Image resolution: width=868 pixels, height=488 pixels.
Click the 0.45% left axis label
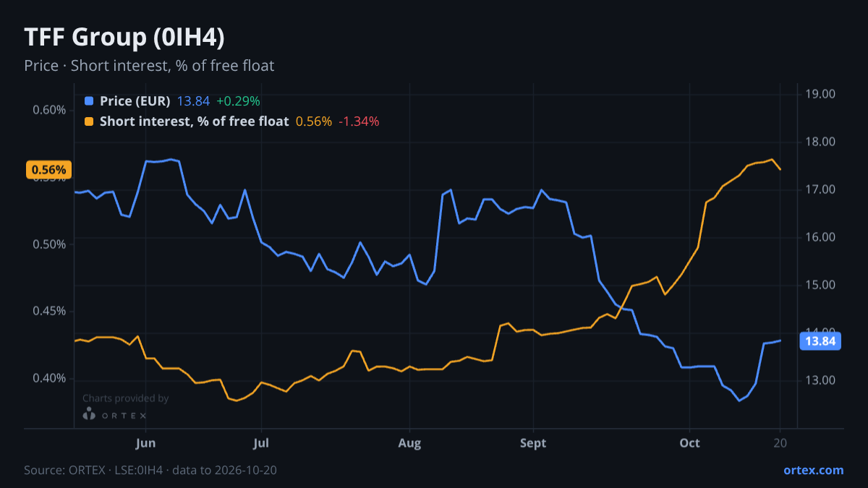[x=49, y=312]
